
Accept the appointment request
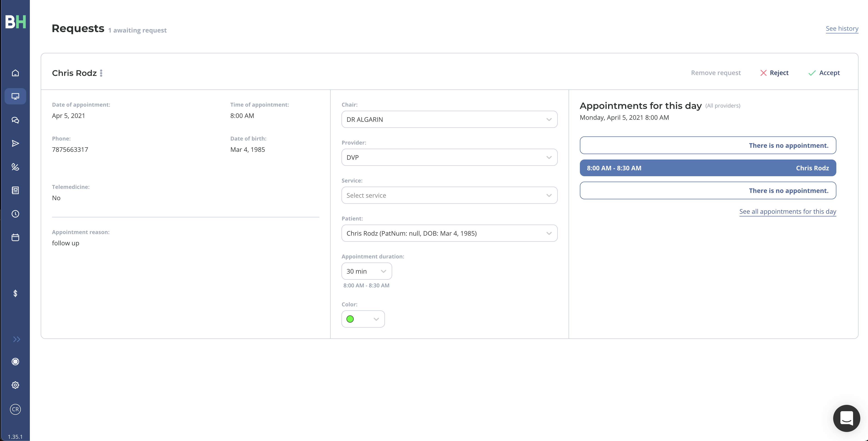[824, 73]
